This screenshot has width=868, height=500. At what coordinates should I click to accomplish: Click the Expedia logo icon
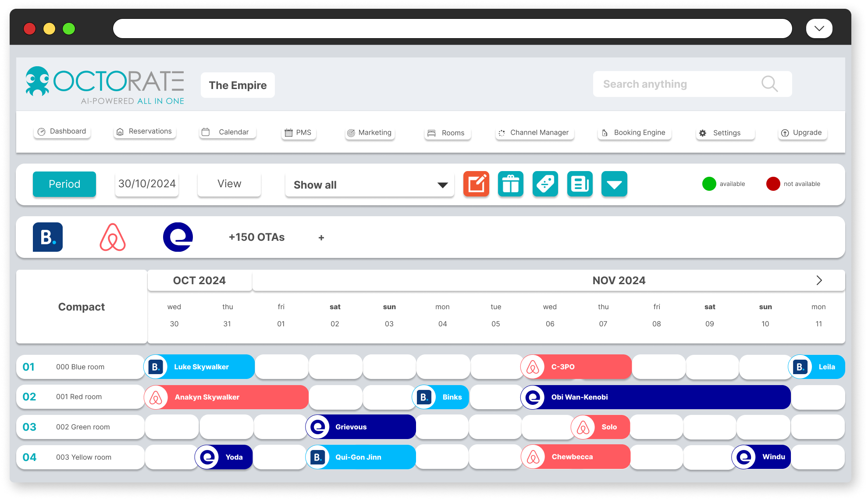coord(178,237)
